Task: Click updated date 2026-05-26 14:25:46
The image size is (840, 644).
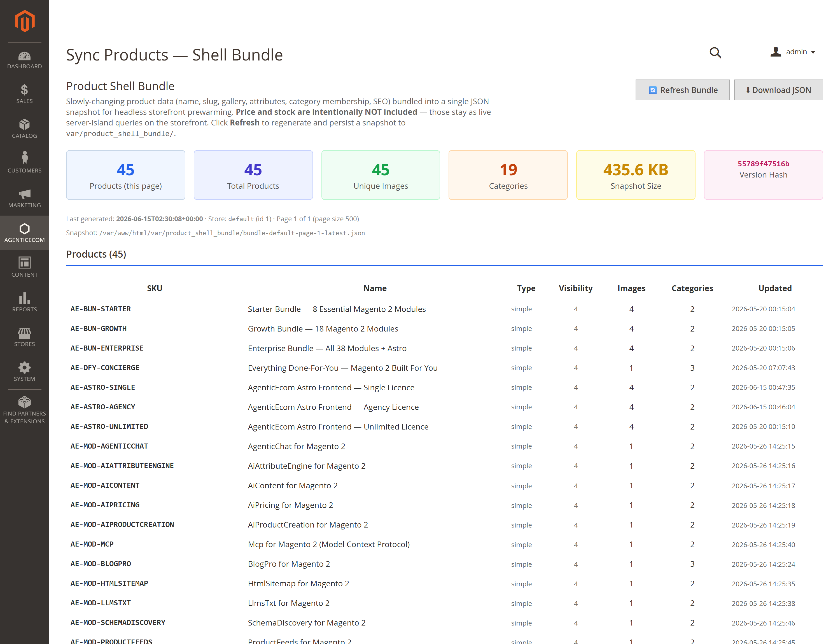Action: [763, 623]
